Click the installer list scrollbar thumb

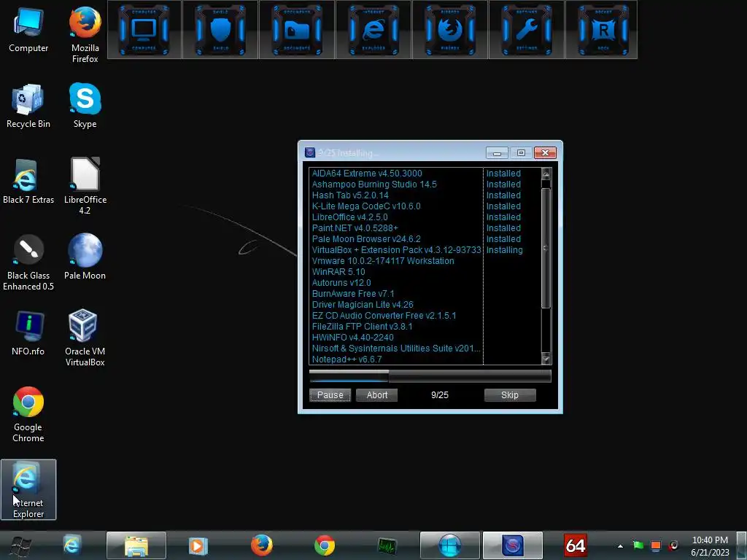[x=546, y=248]
